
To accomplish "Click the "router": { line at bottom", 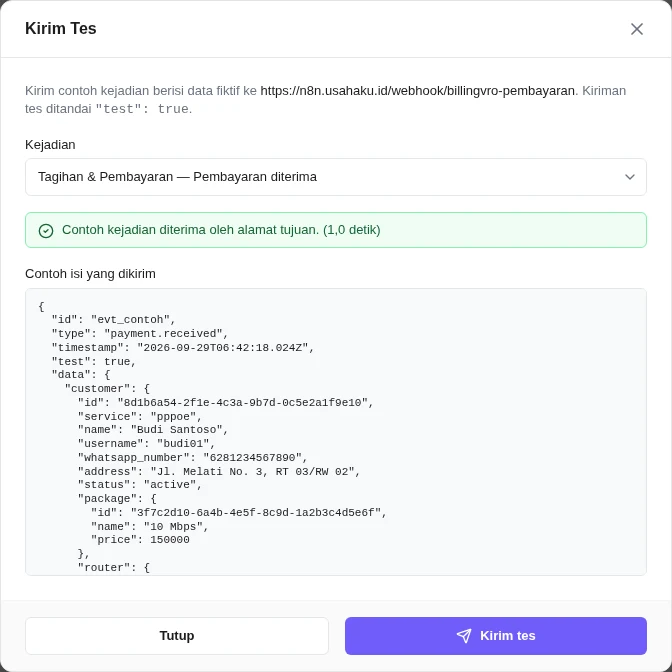I will point(114,567).
